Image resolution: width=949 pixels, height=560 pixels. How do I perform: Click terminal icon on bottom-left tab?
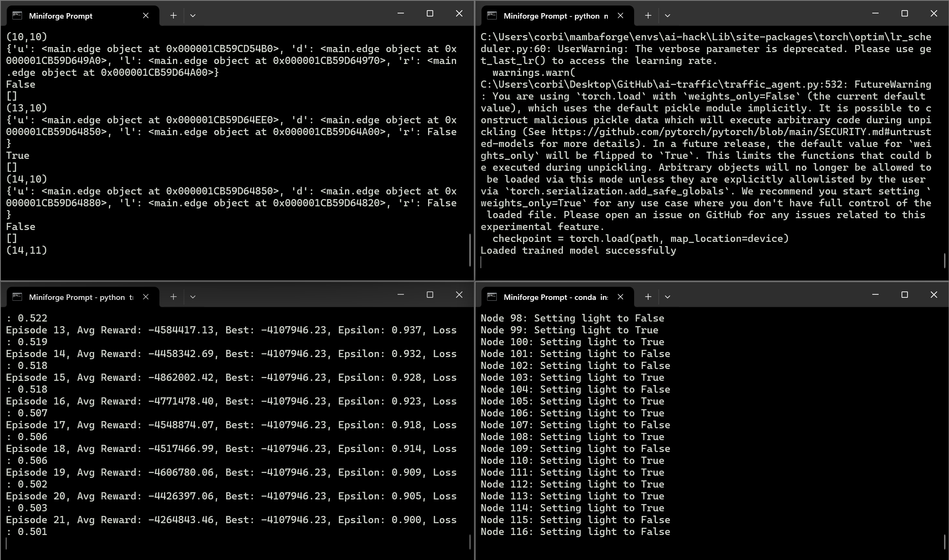tap(17, 297)
